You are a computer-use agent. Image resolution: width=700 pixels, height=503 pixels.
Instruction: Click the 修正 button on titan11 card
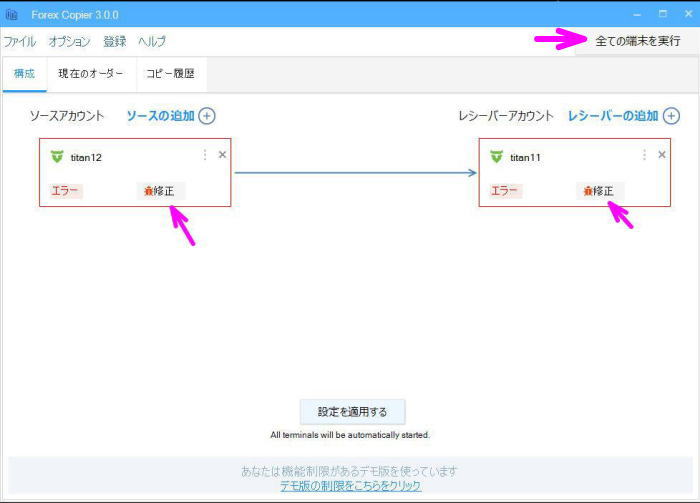tap(600, 191)
